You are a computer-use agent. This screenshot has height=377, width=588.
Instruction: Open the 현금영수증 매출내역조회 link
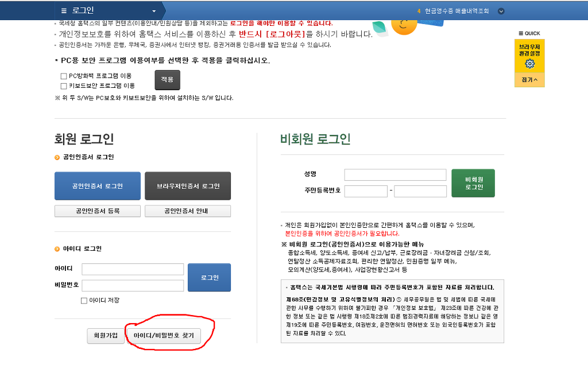tap(457, 11)
